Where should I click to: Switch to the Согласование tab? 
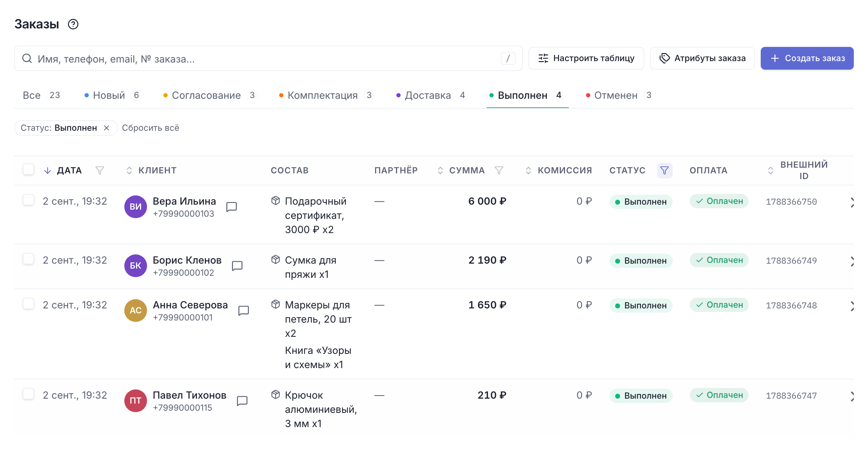tap(209, 95)
